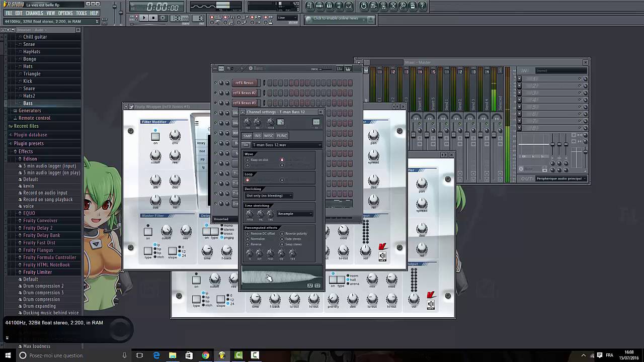
Task: Click the Stop transport button
Action: pos(153,18)
